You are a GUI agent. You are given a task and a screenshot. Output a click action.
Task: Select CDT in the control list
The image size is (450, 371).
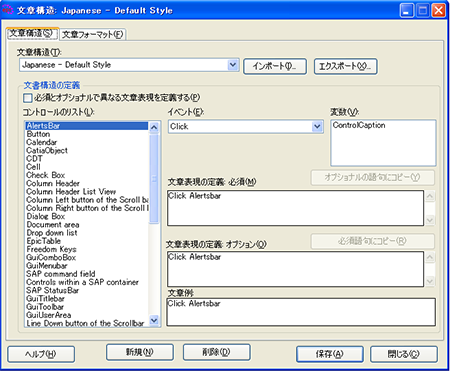(86, 159)
